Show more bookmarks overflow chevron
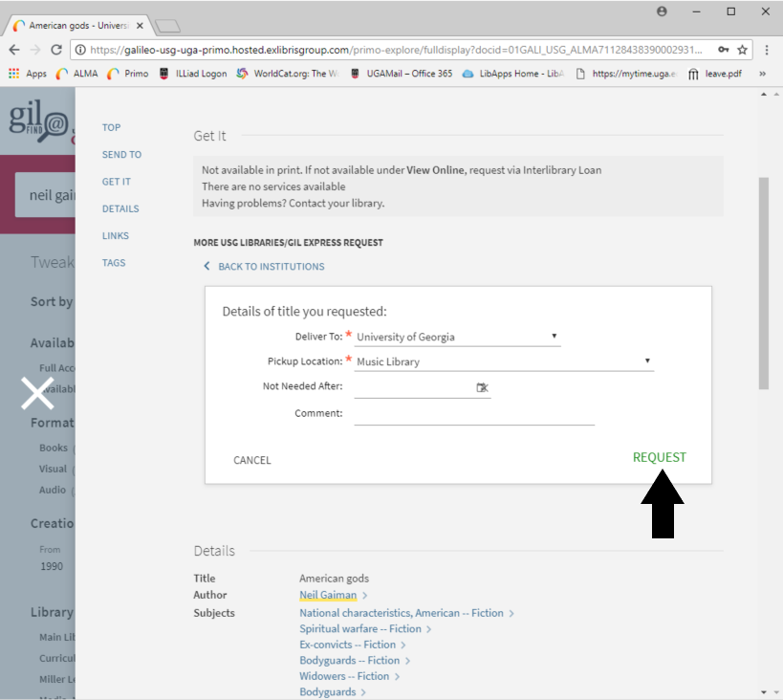This screenshot has height=700, width=783. [x=763, y=74]
